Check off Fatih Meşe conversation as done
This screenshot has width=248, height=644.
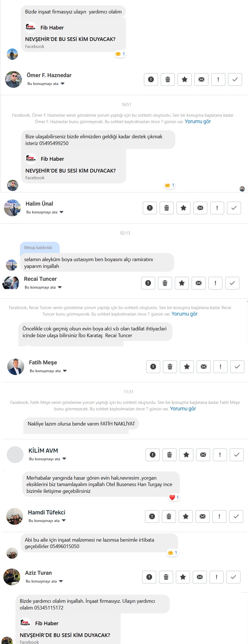pyautogui.click(x=237, y=367)
